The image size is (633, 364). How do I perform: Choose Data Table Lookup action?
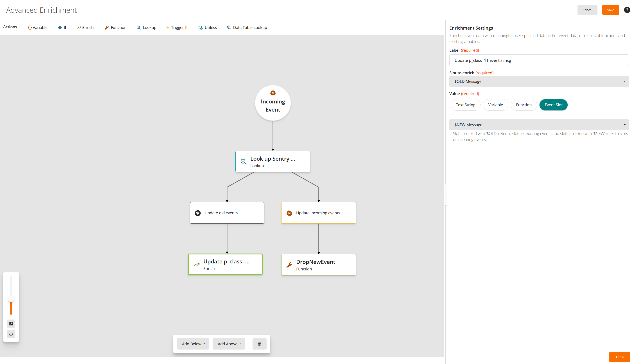247,27
